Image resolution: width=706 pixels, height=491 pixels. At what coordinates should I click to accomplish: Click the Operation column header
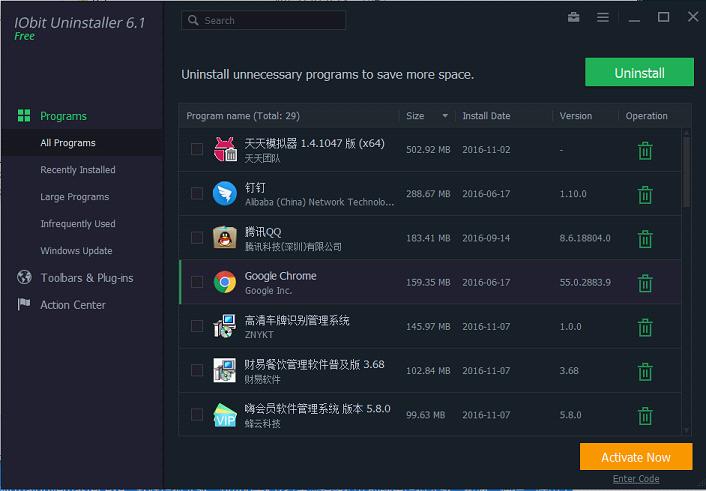(647, 116)
